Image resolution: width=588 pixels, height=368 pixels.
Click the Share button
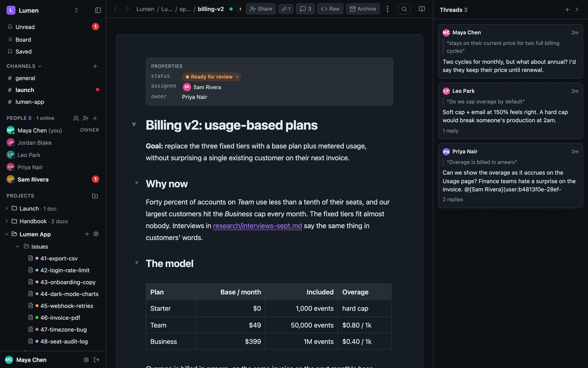tap(261, 9)
